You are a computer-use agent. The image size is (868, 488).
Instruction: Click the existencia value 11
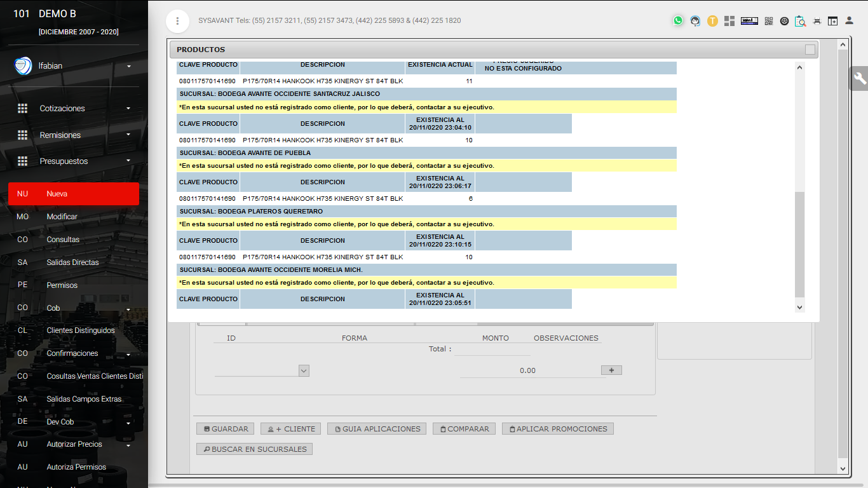pos(469,81)
